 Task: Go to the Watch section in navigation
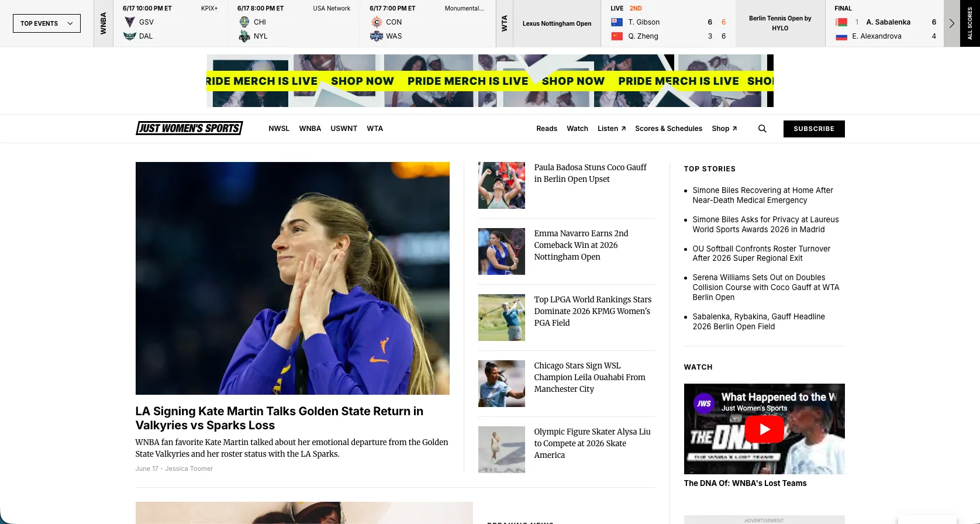point(577,129)
